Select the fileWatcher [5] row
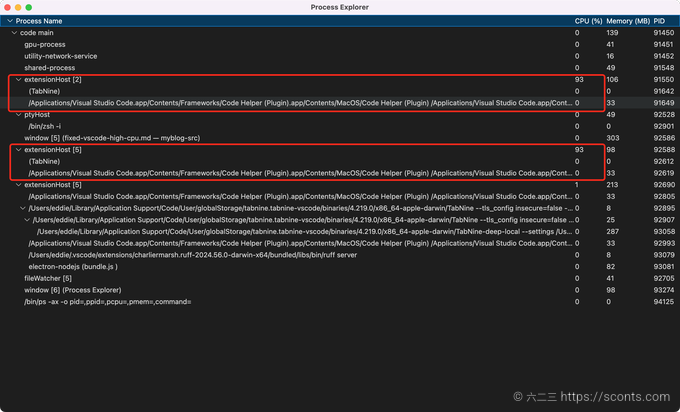 point(340,278)
